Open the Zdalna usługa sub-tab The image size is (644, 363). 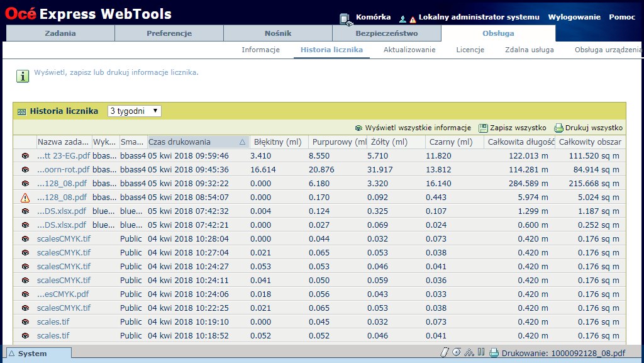coord(530,50)
